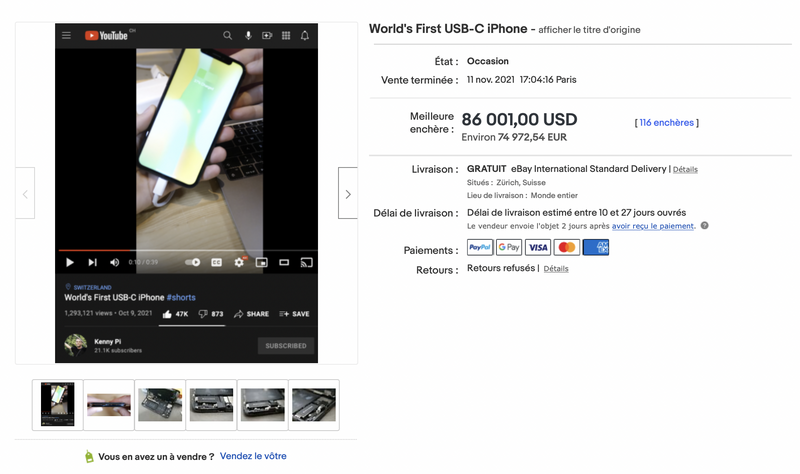Click the green sell tag icon
Viewport: 800px width, 474px height.
point(89,457)
